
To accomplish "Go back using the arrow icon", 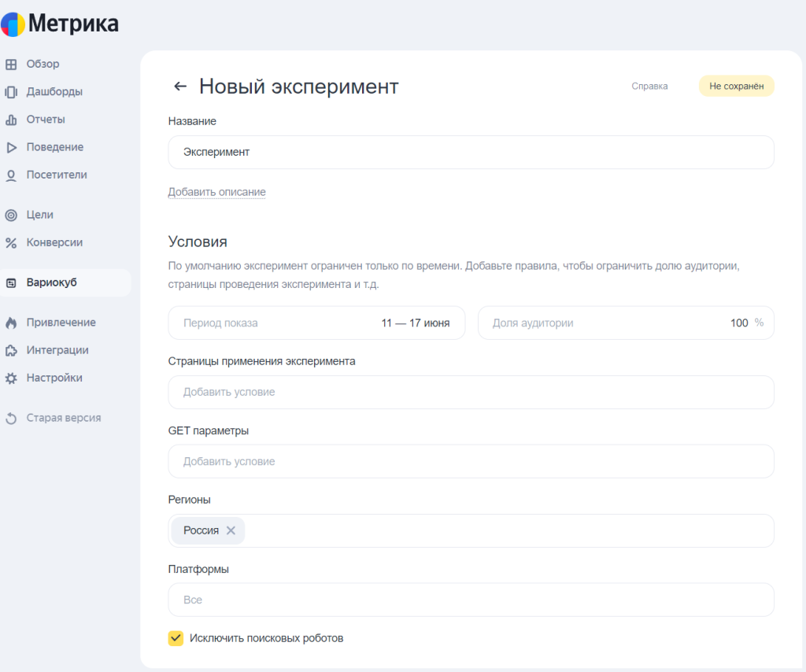I will (x=180, y=87).
